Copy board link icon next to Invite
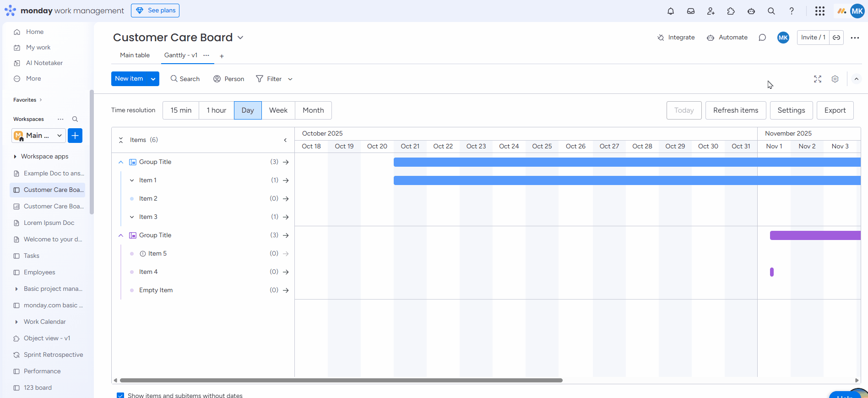Screen dimensions: 868x398 coord(836,38)
